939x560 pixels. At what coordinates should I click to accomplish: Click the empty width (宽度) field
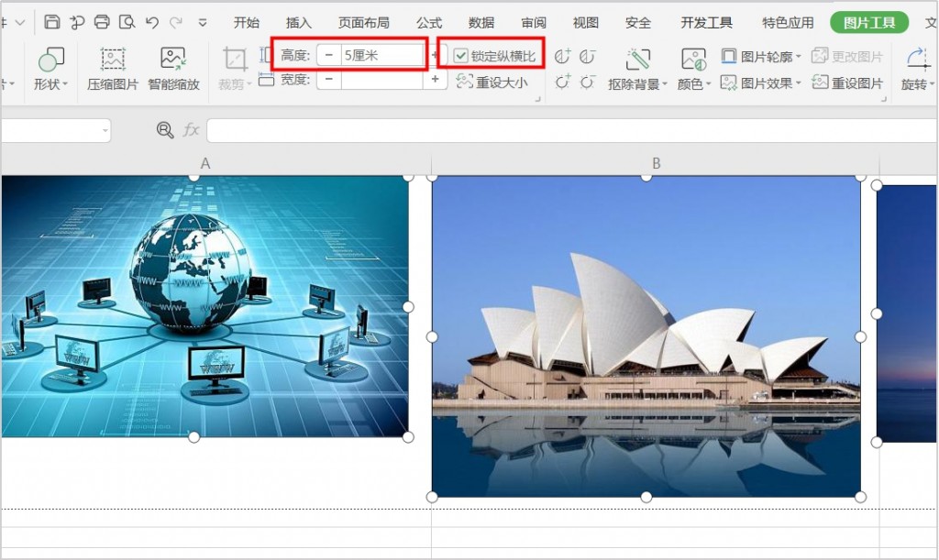(x=382, y=79)
